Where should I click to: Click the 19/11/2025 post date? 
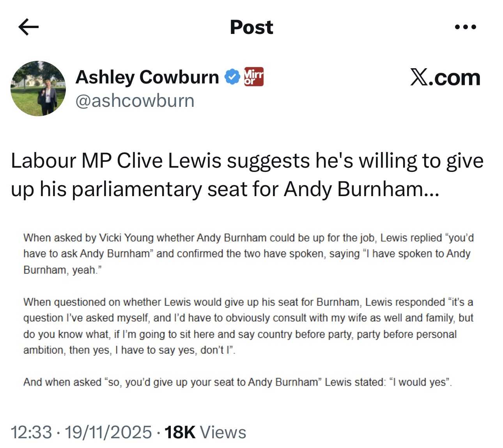(108, 432)
